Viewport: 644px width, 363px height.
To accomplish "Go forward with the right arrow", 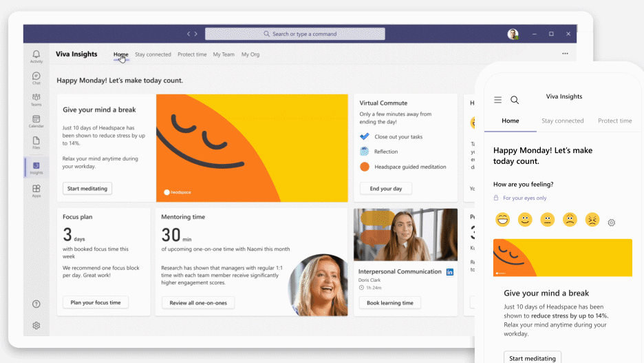I will pyautogui.click(x=196, y=34).
